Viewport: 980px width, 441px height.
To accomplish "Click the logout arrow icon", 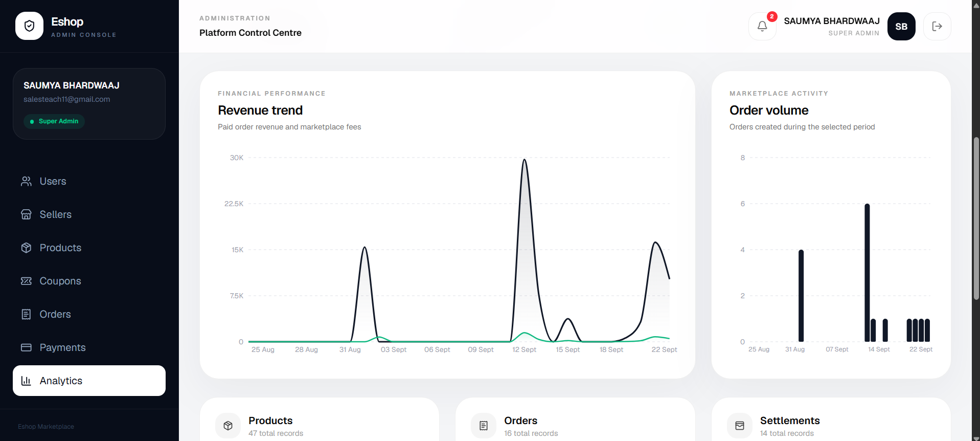I will pyautogui.click(x=937, y=26).
